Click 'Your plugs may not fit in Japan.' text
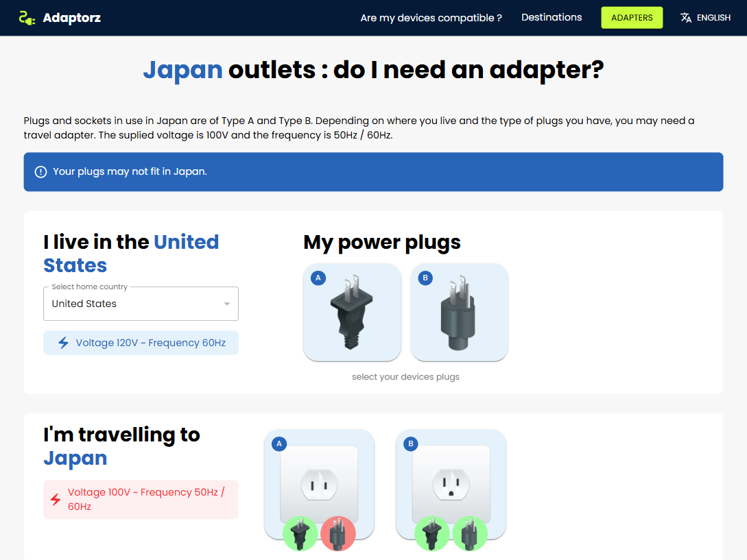This screenshot has width=747, height=560. 130,171
